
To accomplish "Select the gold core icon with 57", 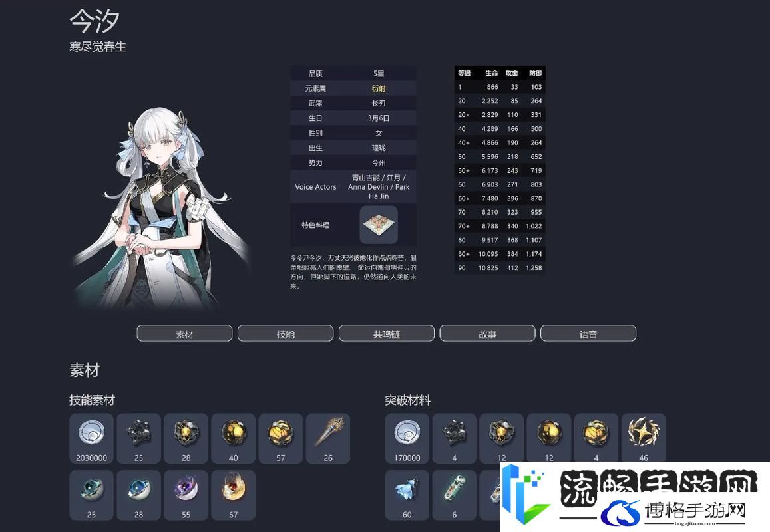I will click(280, 438).
